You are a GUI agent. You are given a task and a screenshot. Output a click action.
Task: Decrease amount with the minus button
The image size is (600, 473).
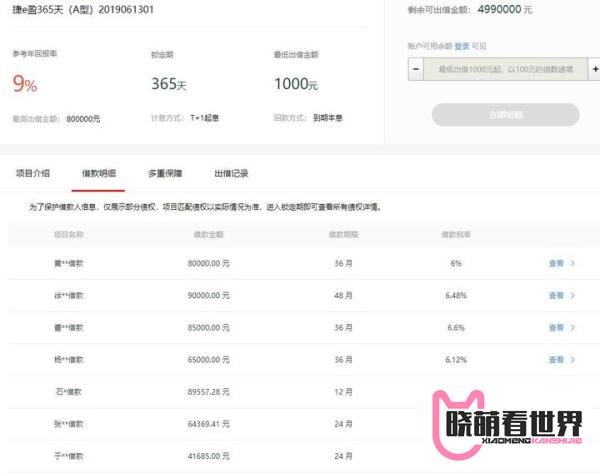point(416,69)
